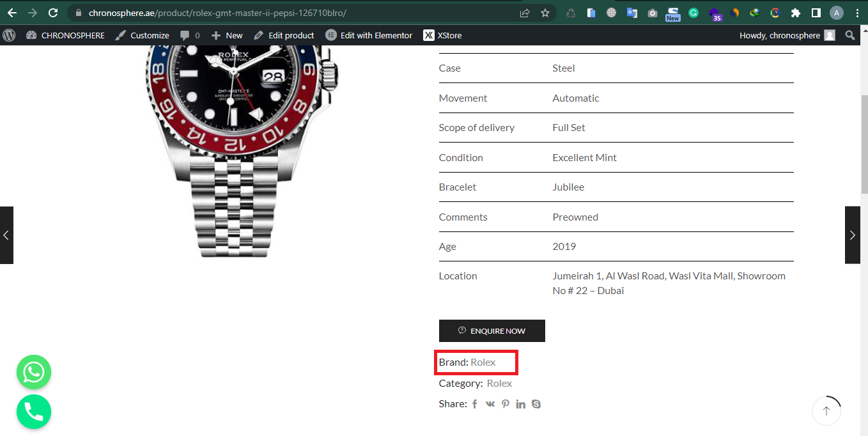Click the green phone call button
Viewport: 868px width, 436px height.
coord(34,412)
